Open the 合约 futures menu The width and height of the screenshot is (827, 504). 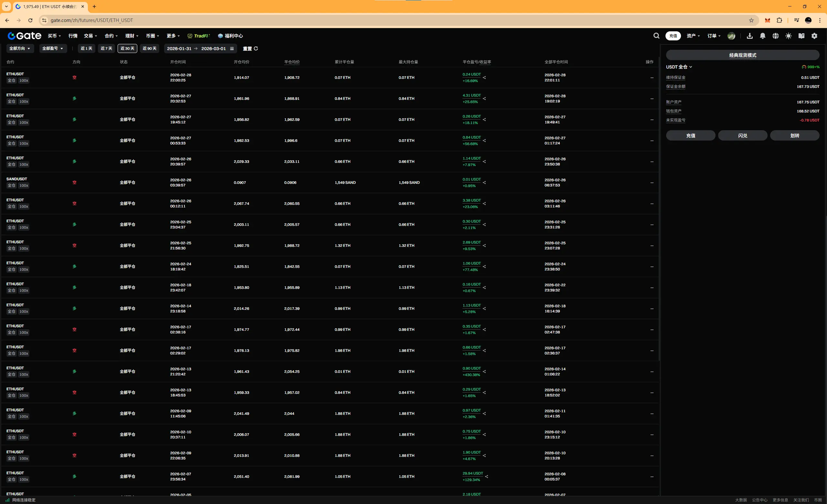click(x=111, y=36)
